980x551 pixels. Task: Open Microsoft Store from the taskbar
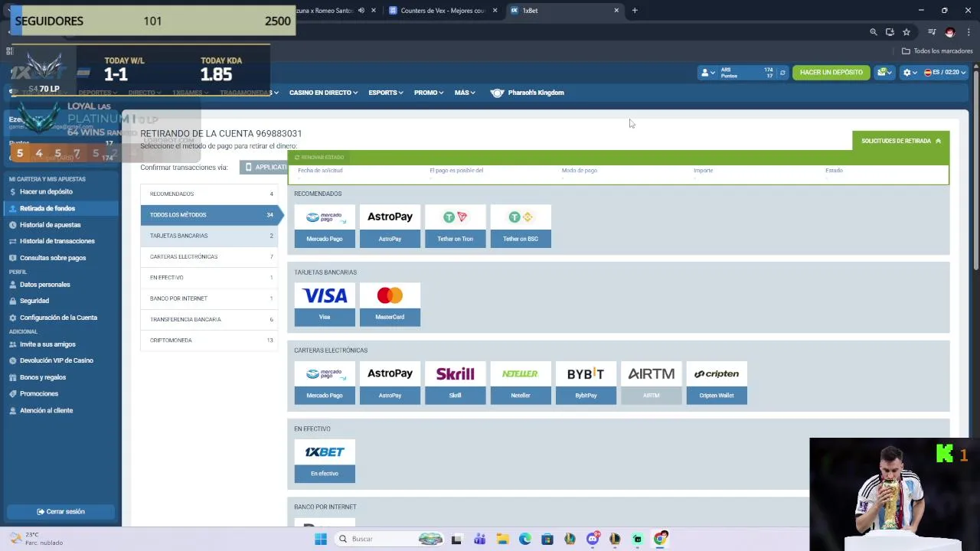tap(547, 539)
